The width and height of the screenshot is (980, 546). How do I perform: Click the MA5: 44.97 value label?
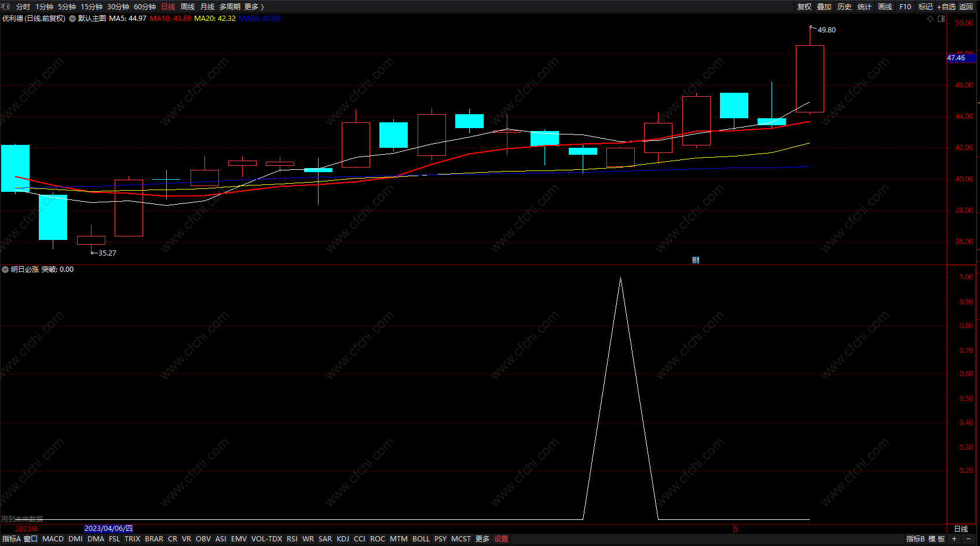(x=127, y=19)
